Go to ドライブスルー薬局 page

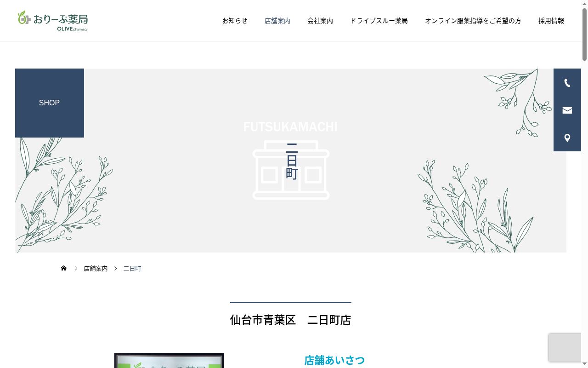379,21
